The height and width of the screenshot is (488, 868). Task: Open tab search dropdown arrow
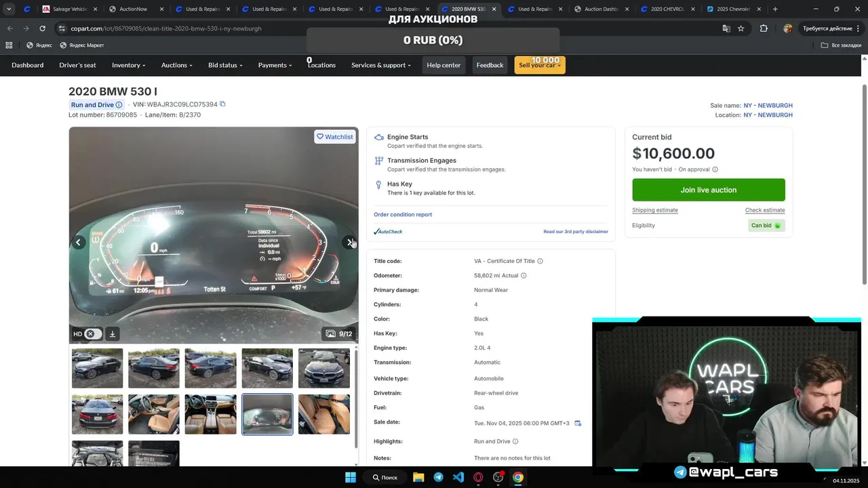click(x=9, y=9)
